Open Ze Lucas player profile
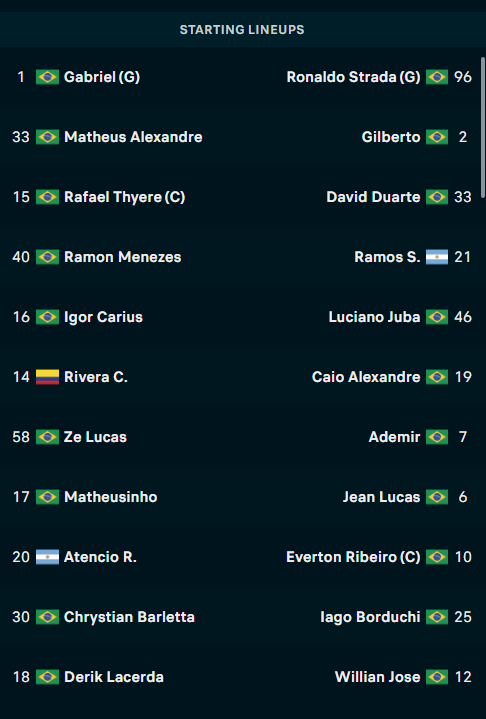Image resolution: width=486 pixels, height=719 pixels. (95, 437)
